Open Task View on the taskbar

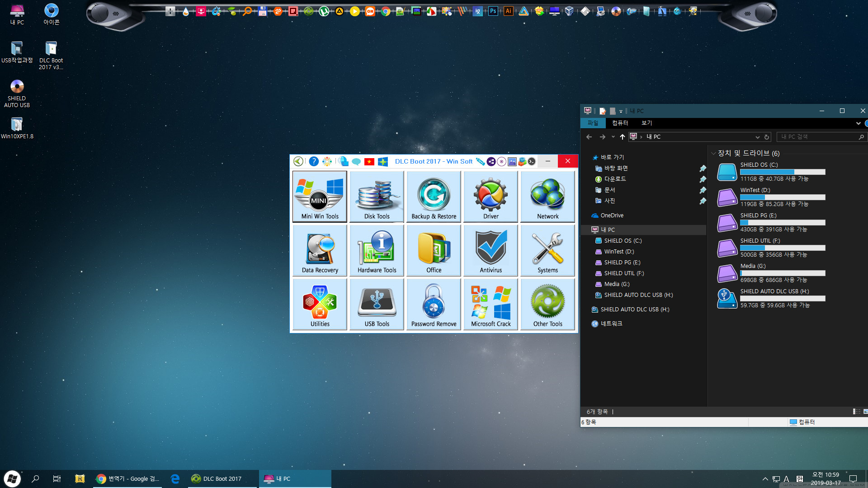57,479
